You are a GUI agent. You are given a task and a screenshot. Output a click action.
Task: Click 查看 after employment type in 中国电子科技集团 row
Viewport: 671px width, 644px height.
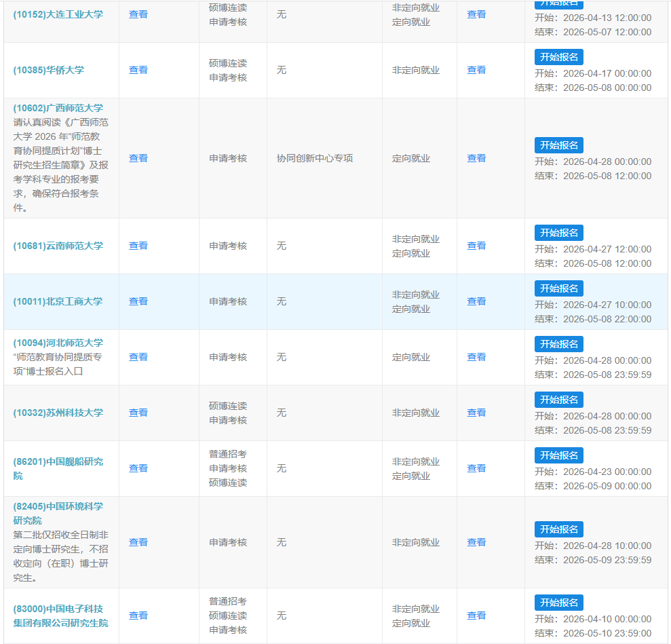click(x=476, y=615)
